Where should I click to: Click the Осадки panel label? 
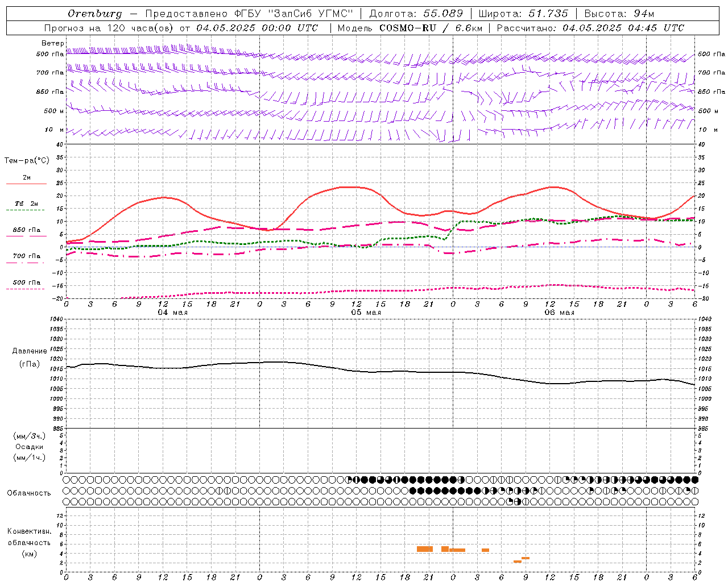click(30, 447)
